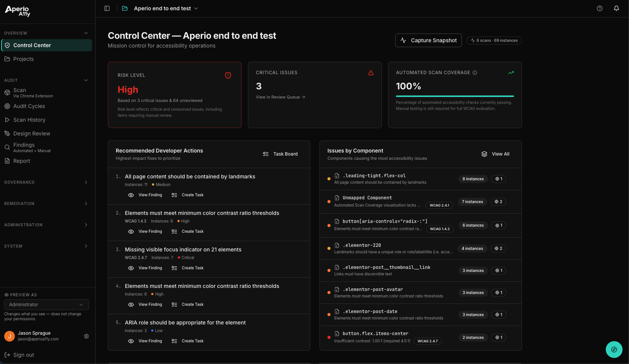Image resolution: width=629 pixels, height=364 pixels.
Task: View finding for ARIA role issue
Action: click(x=145, y=341)
